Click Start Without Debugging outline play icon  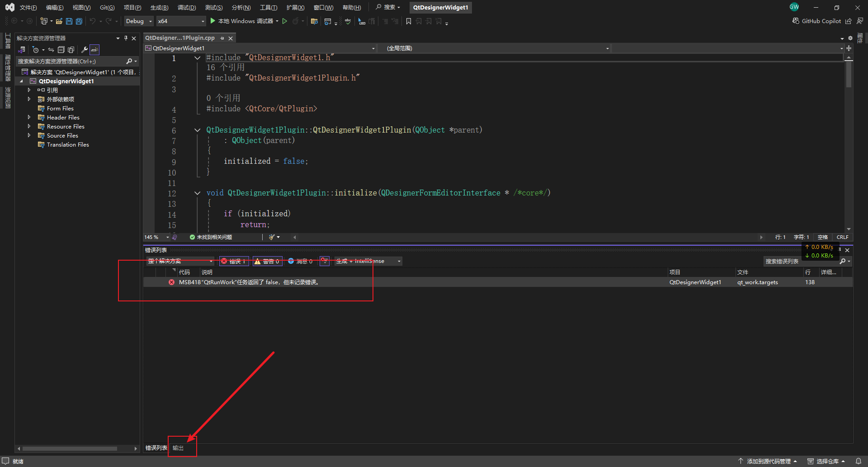point(285,21)
